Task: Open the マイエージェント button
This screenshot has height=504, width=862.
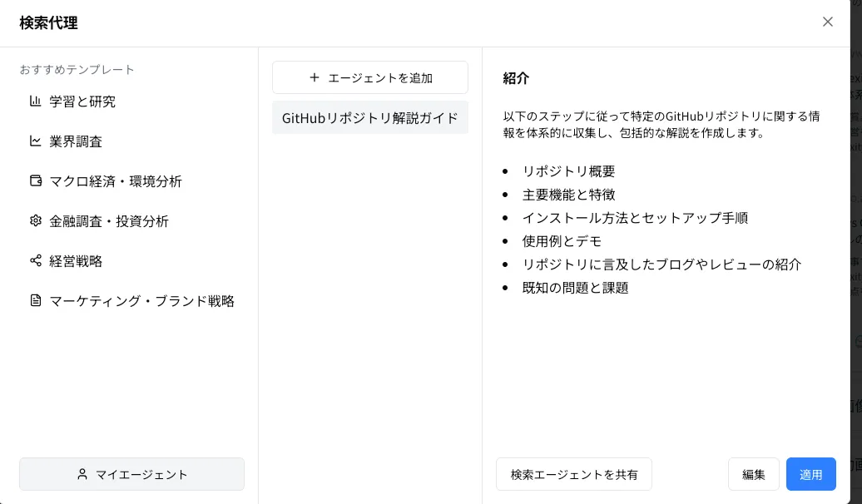Action: coord(132,474)
